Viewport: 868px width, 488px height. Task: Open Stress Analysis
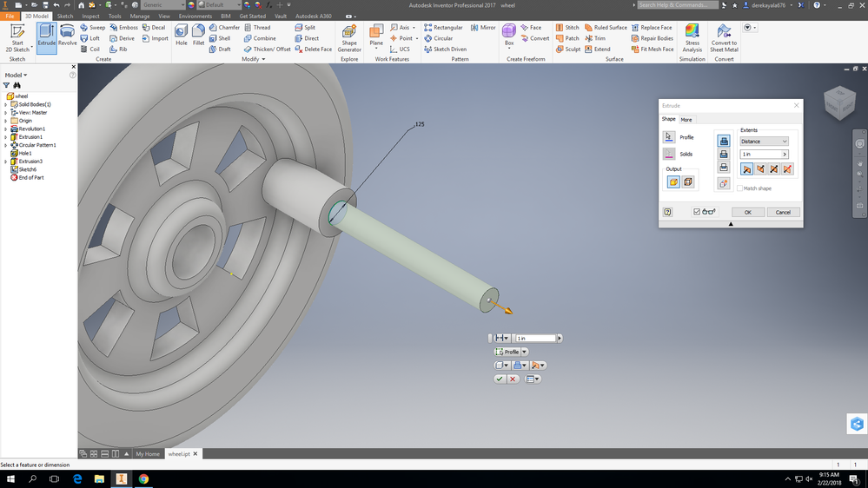[x=692, y=39]
